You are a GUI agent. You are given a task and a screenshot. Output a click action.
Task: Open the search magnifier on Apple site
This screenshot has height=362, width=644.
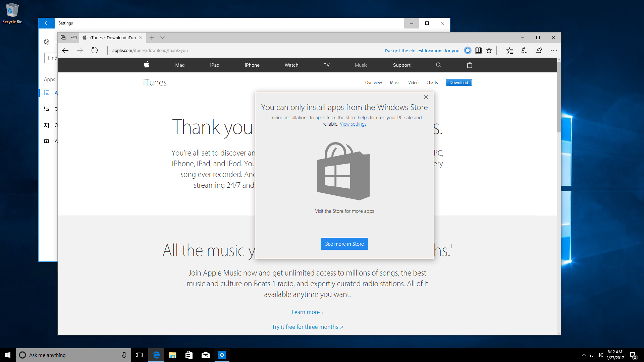pos(438,65)
